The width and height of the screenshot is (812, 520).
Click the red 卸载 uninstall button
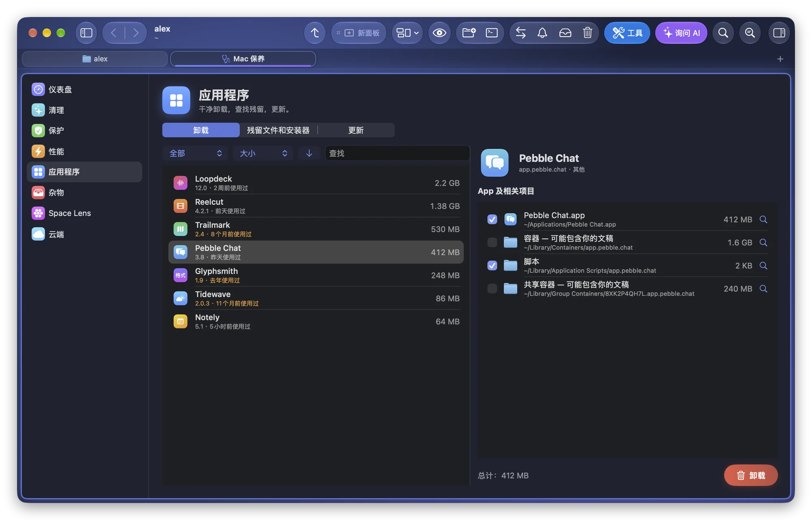(x=751, y=475)
